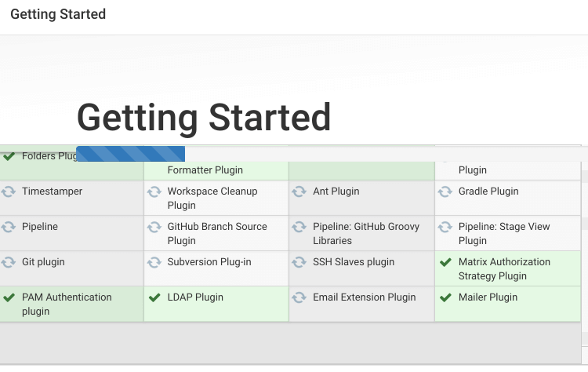
Task: Click the LDAP Plugin label
Action: 195,297
